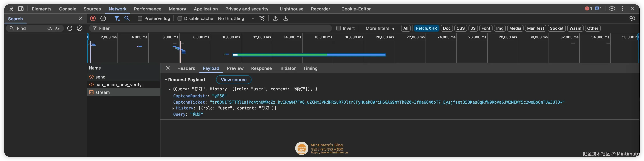Open the Headers tab of request

186,68
